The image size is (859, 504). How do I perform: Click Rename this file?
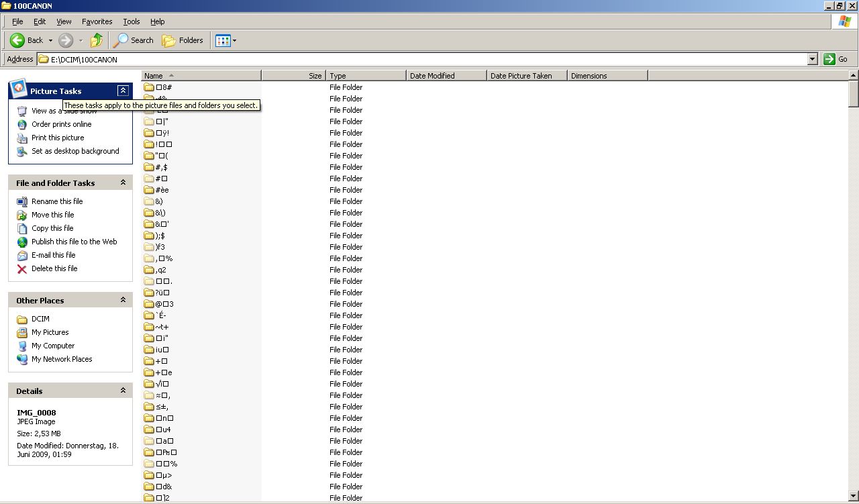coord(57,201)
